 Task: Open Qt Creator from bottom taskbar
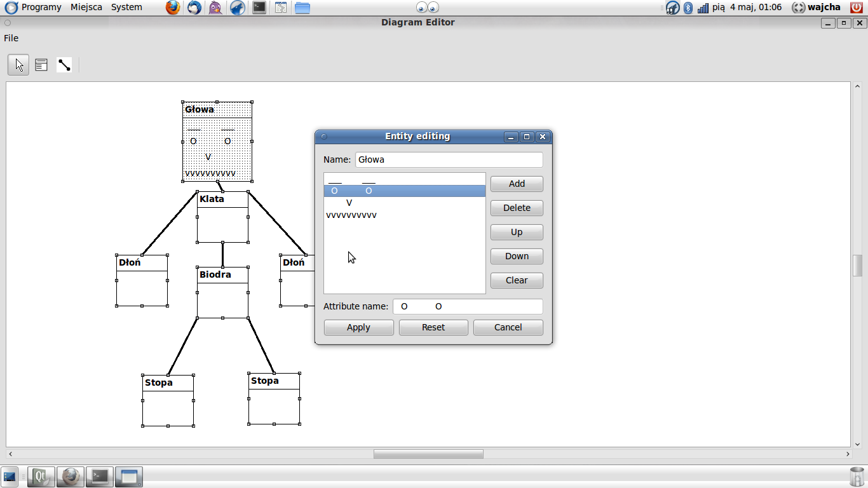[41, 477]
